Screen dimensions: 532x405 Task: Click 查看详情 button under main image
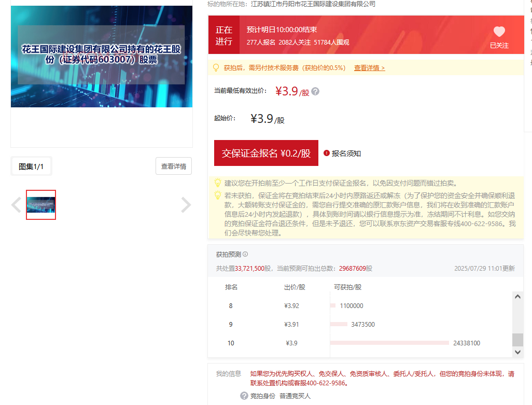coord(174,166)
